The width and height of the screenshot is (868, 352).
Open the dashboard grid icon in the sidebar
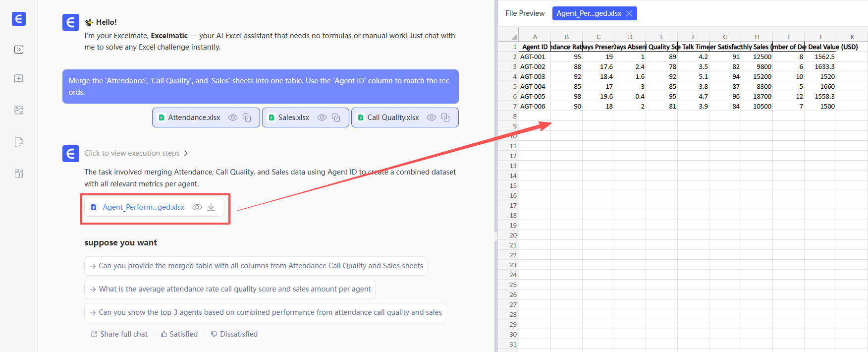tap(19, 174)
